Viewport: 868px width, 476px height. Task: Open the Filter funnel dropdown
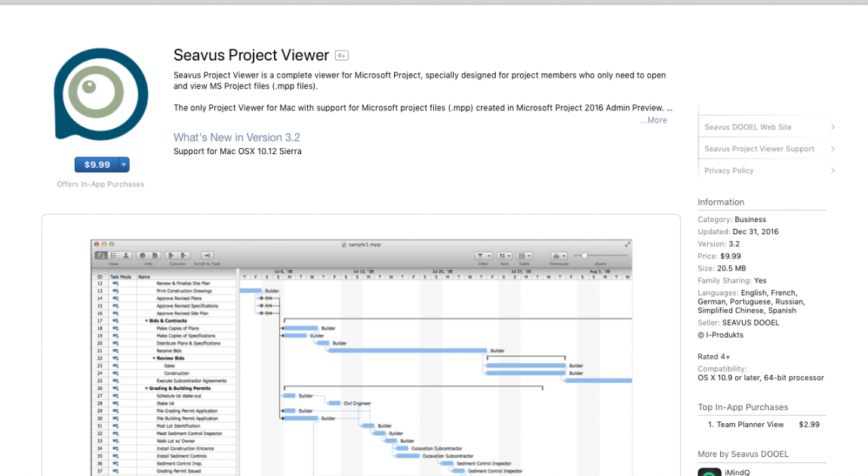(x=483, y=255)
